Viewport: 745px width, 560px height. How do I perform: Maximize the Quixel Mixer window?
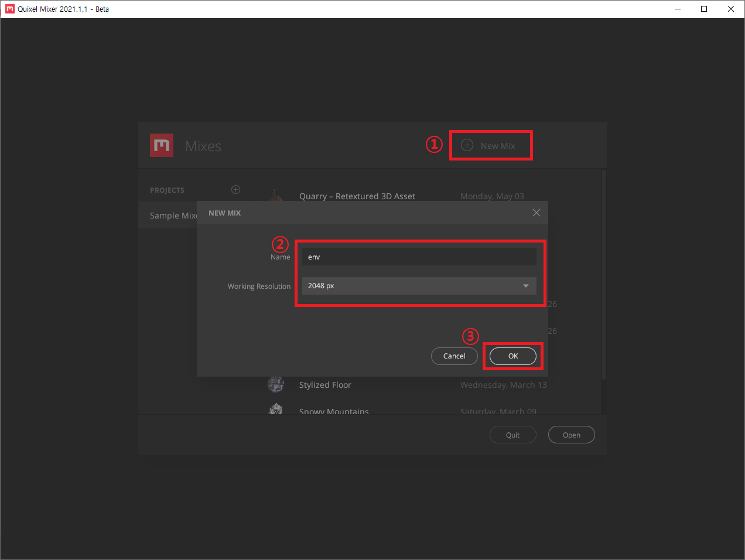(704, 9)
